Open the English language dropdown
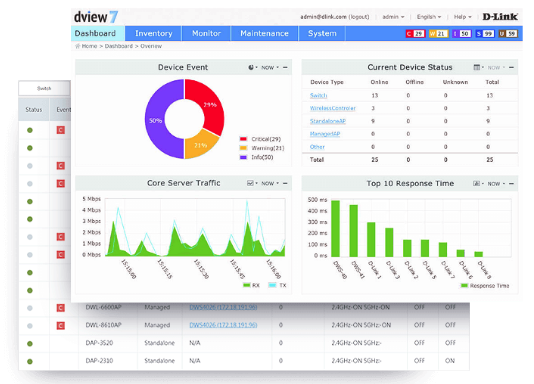 click(x=429, y=17)
